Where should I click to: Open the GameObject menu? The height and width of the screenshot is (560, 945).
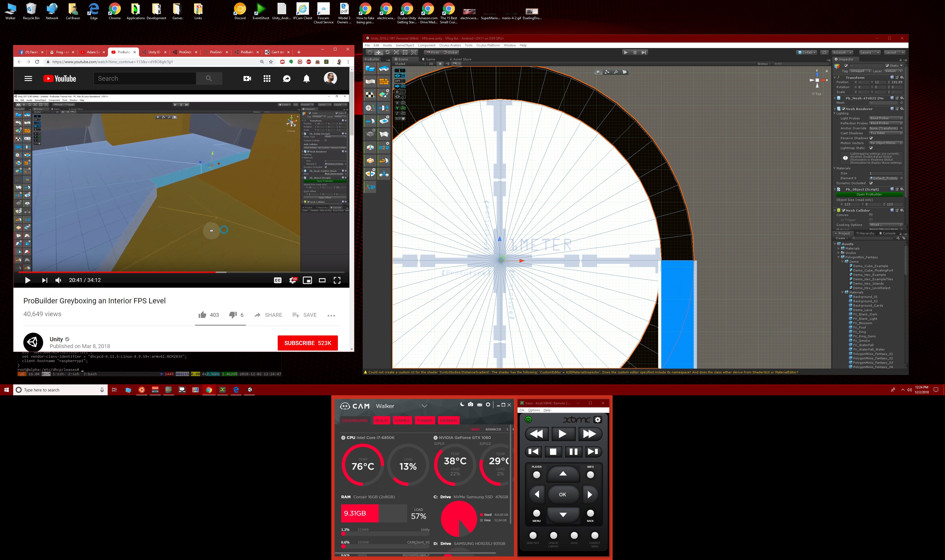[404, 45]
